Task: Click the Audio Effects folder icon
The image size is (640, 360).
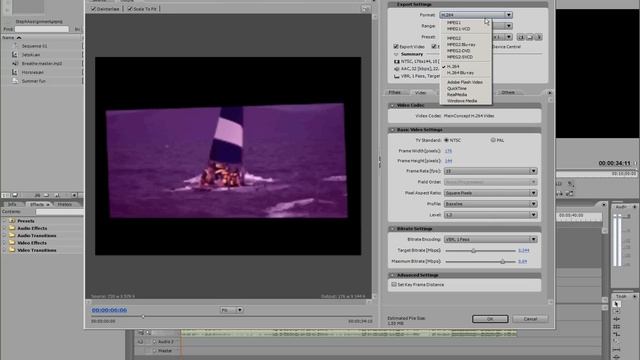Action: point(12,228)
